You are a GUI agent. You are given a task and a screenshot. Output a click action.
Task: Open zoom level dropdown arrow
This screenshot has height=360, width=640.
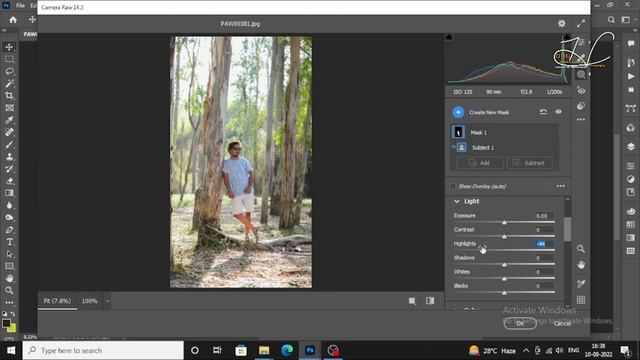(107, 301)
